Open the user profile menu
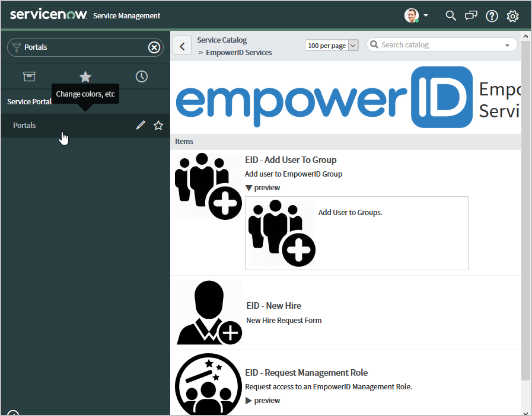 coord(417,16)
